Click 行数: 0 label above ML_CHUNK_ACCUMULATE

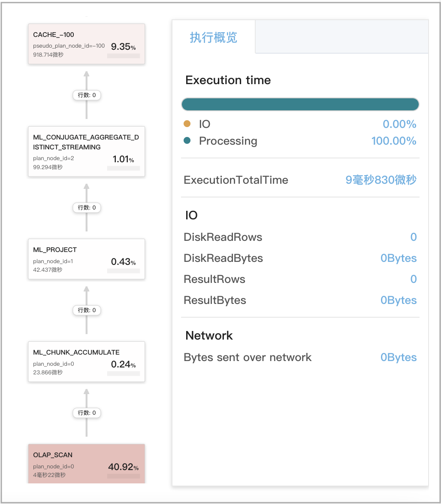(87, 310)
